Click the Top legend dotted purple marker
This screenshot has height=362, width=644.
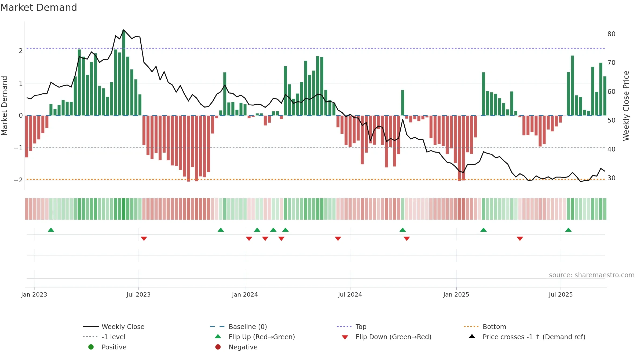coord(344,327)
